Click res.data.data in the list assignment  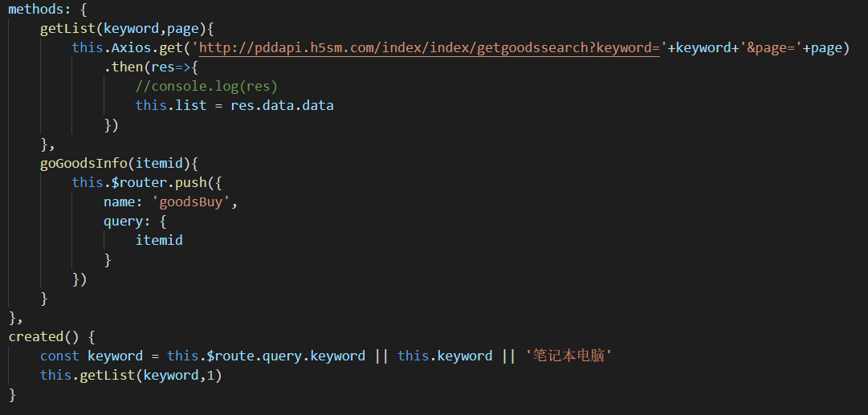(282, 106)
